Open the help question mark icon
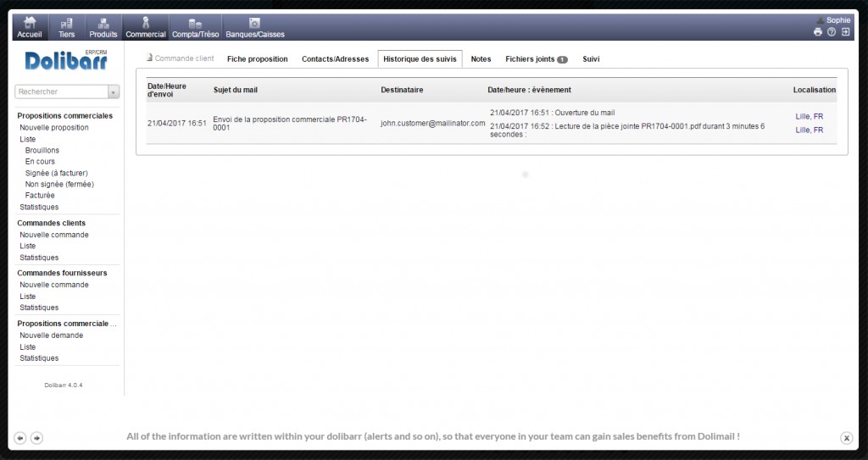The image size is (868, 460). click(x=832, y=32)
